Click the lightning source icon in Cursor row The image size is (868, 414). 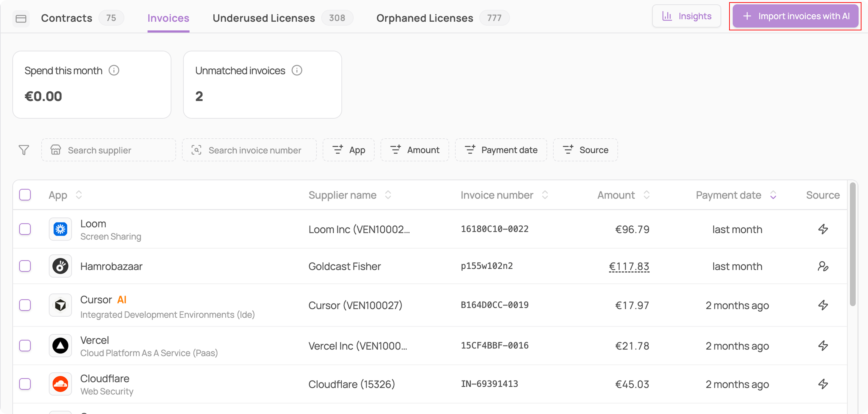point(823,305)
